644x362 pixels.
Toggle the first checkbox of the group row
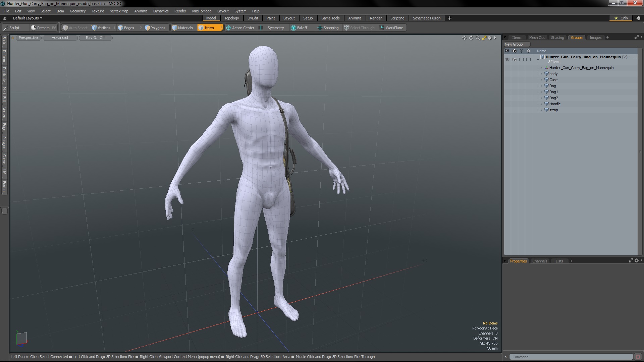(522, 59)
